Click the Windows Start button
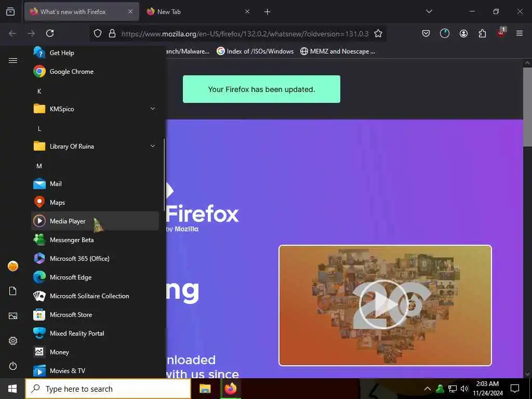Screen dimensions: 532x399 pos(12,389)
